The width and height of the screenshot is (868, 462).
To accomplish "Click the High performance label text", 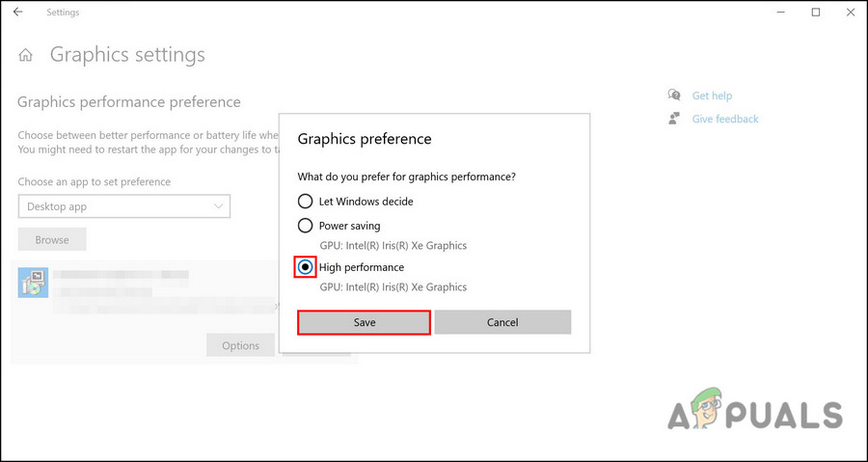I will point(362,267).
